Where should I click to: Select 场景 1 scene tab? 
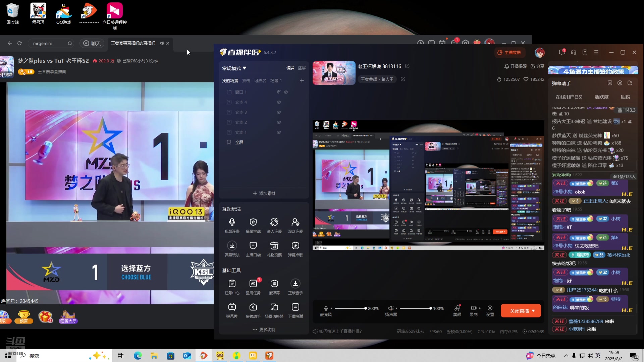click(x=276, y=80)
